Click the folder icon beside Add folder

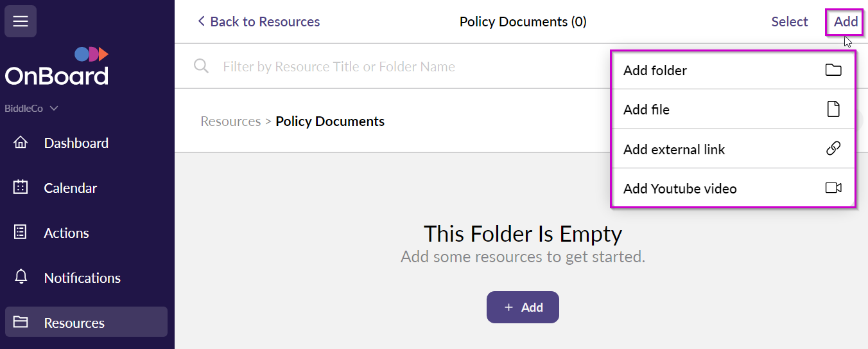833,70
